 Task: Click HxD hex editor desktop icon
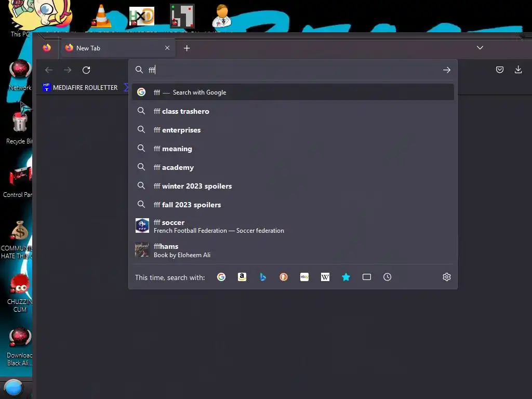141,16
